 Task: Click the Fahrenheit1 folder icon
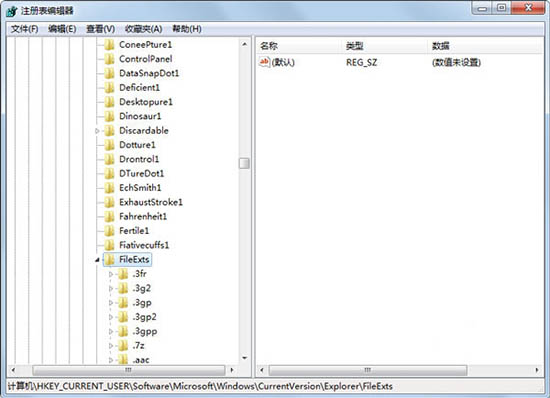tap(109, 216)
